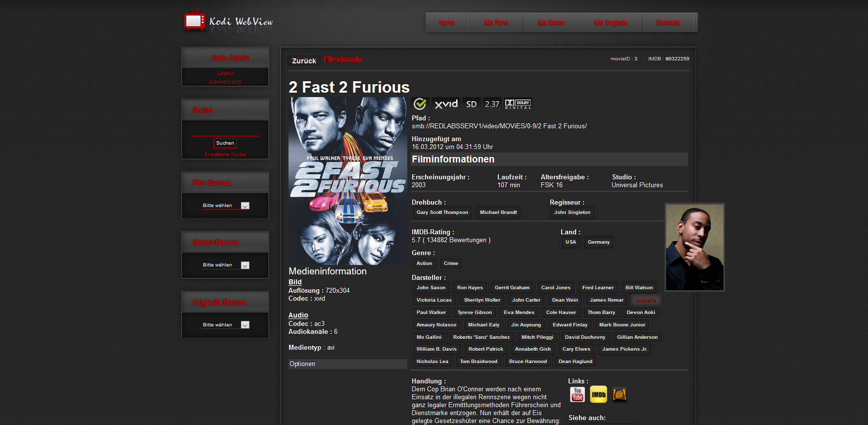Image resolution: width=868 pixels, height=425 pixels.
Task: Click the SD resolution badge
Action: [471, 104]
